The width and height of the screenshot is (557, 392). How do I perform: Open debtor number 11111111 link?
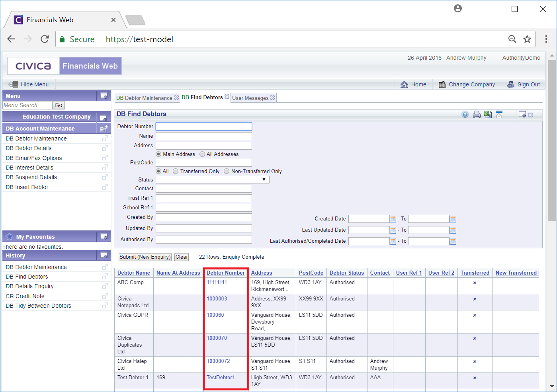(x=217, y=282)
